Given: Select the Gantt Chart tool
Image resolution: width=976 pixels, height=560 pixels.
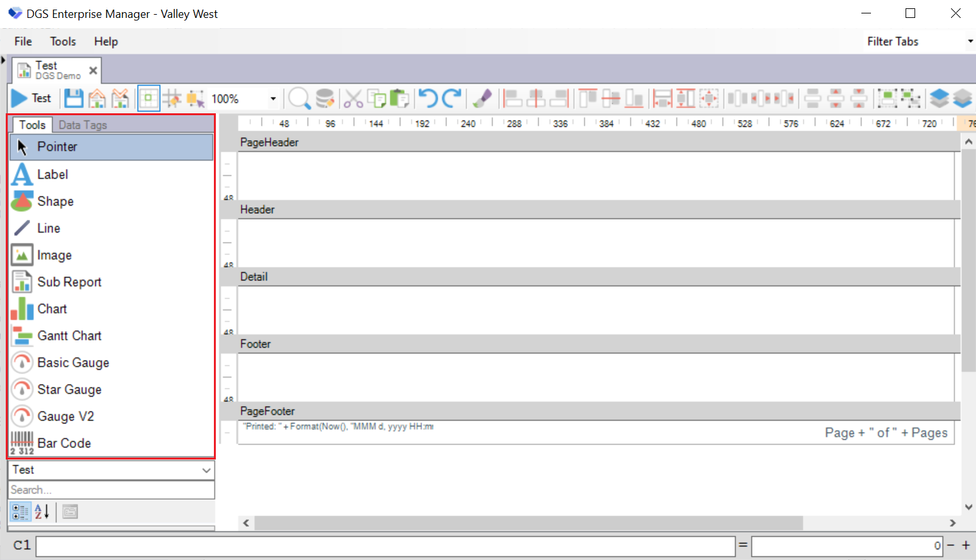Looking at the screenshot, I should point(69,335).
